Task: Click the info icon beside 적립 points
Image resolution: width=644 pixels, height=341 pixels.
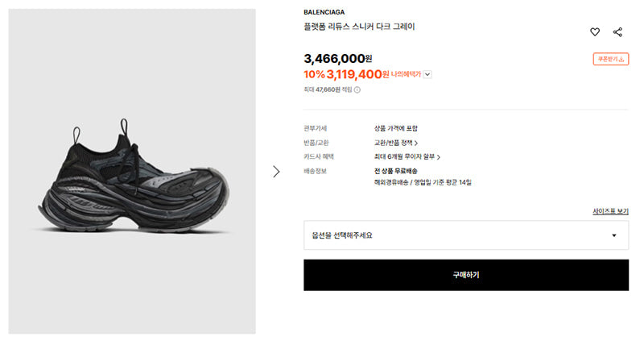Action: (x=357, y=89)
